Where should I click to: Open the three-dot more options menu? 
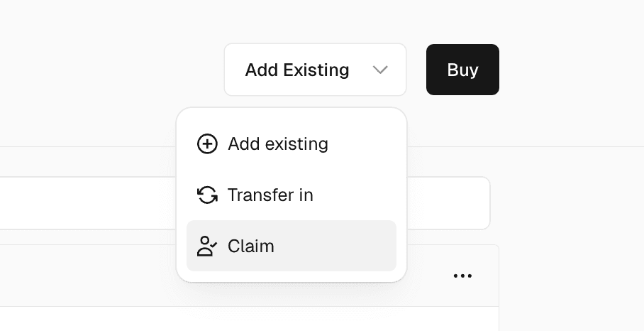point(462,276)
